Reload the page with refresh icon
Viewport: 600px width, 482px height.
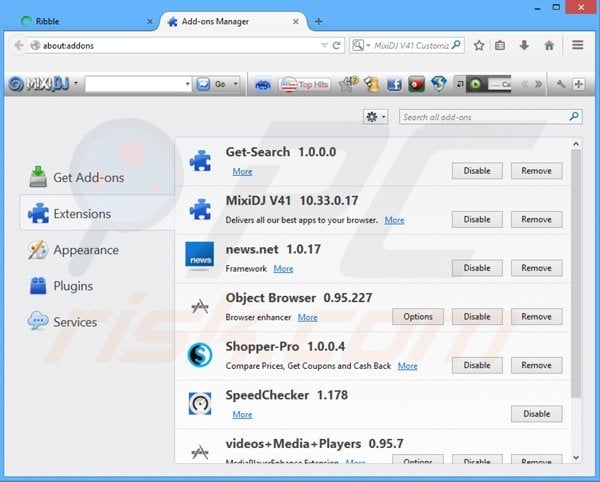[x=336, y=46]
